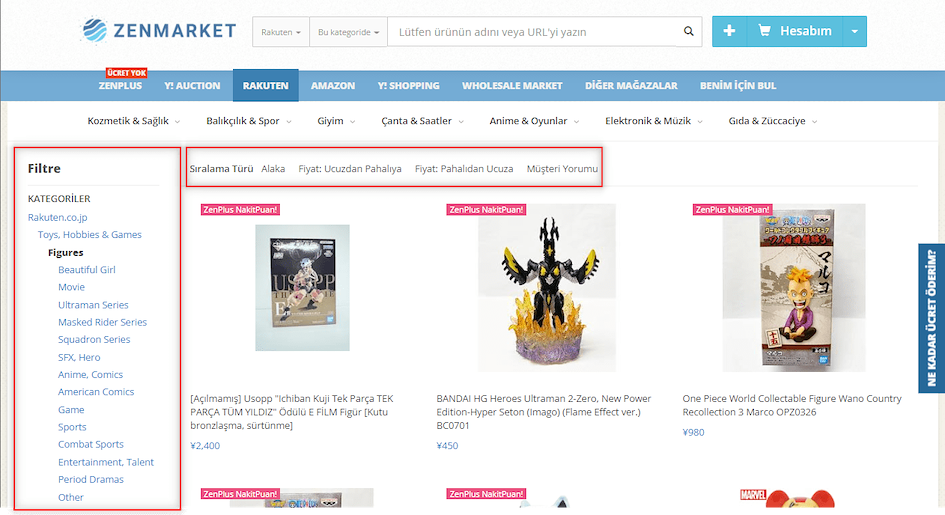Open the Usopp figure product image

(303, 288)
